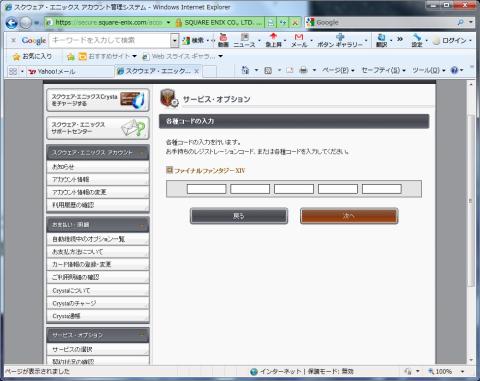
Task: Refresh the page via address bar refresh icon
Action: tap(283, 23)
